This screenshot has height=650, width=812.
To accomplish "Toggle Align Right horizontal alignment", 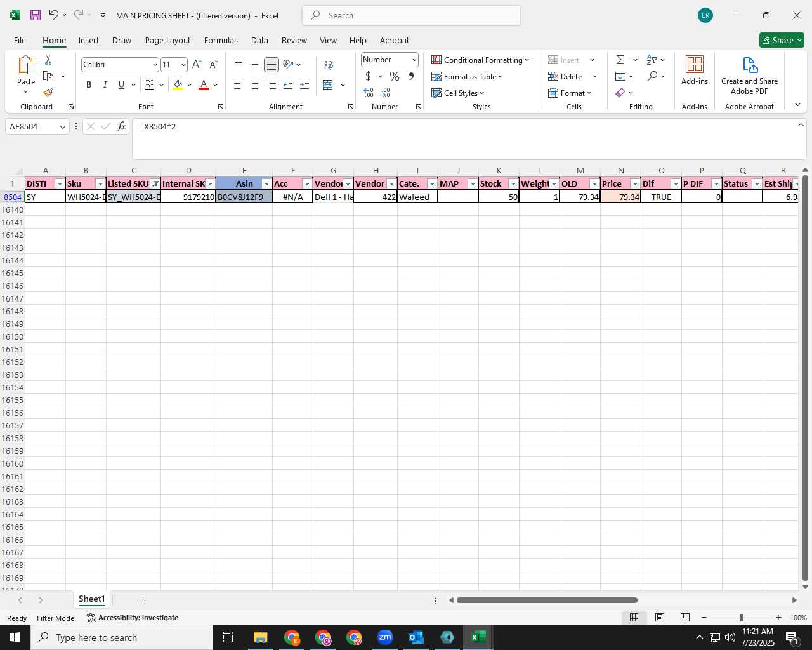I will pos(271,85).
